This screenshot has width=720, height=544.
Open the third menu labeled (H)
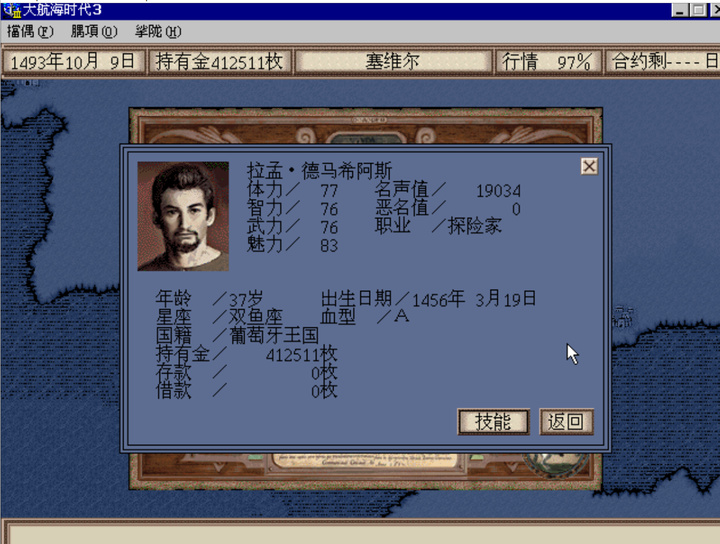tap(158, 32)
